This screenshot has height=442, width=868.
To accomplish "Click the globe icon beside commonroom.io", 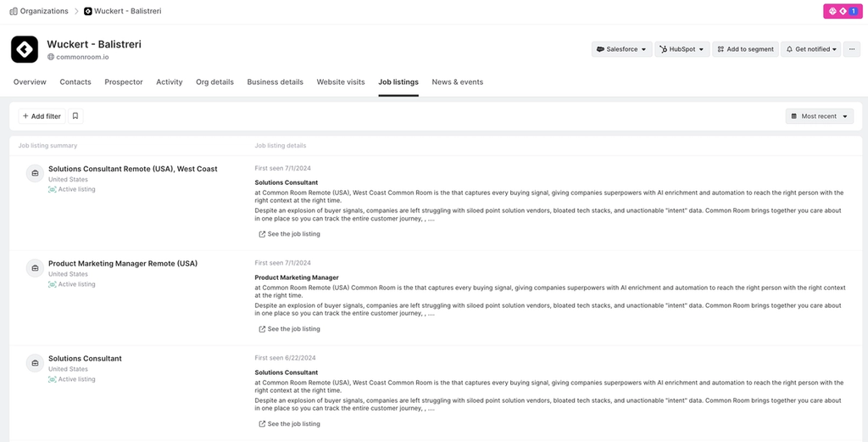I will (50, 57).
